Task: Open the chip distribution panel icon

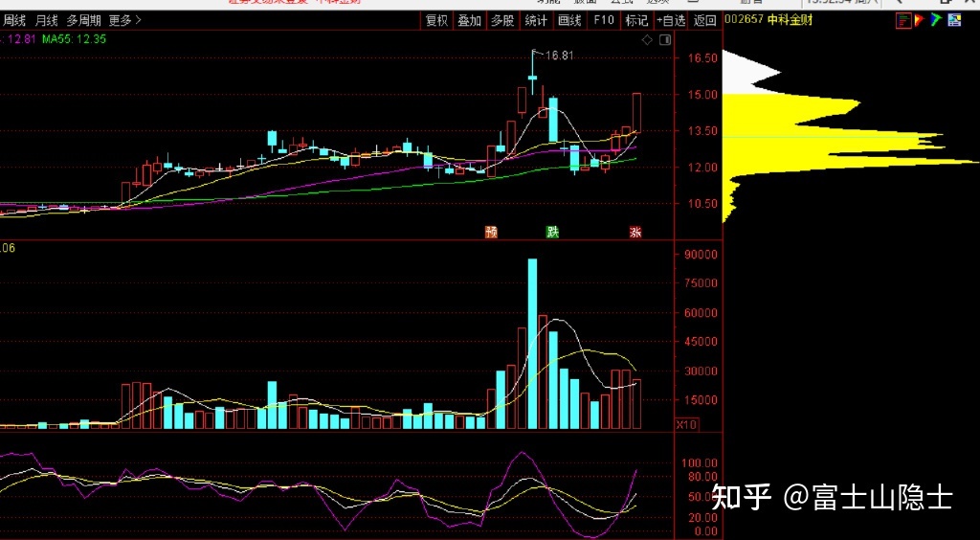Action: [903, 21]
